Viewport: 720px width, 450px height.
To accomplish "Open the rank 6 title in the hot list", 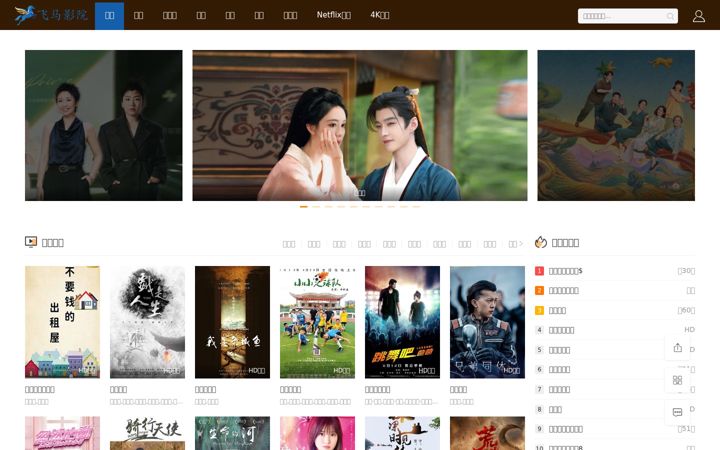I will tap(559, 370).
